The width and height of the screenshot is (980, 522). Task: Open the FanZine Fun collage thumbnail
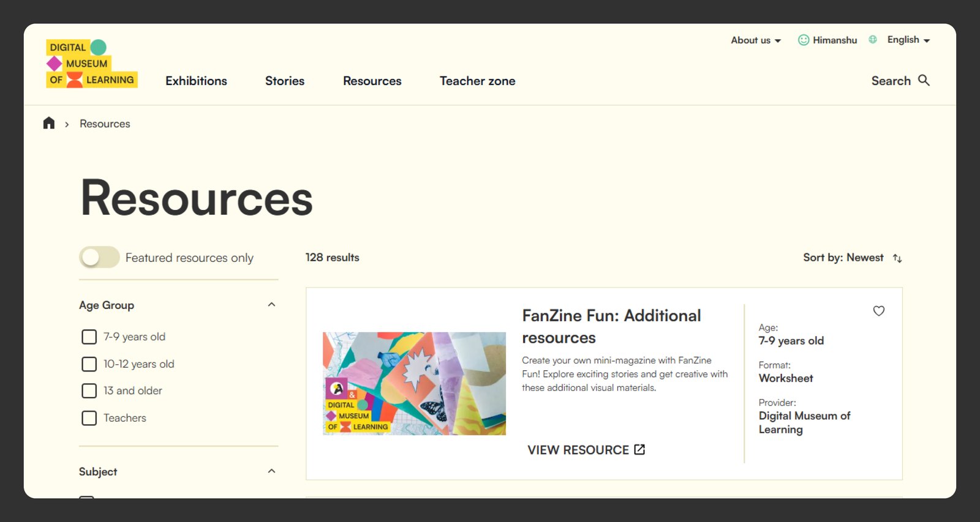click(414, 384)
